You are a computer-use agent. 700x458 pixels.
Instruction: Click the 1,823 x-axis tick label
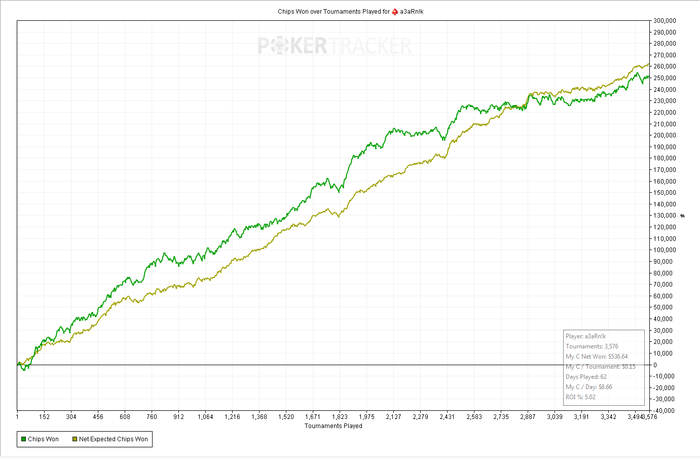(x=340, y=417)
